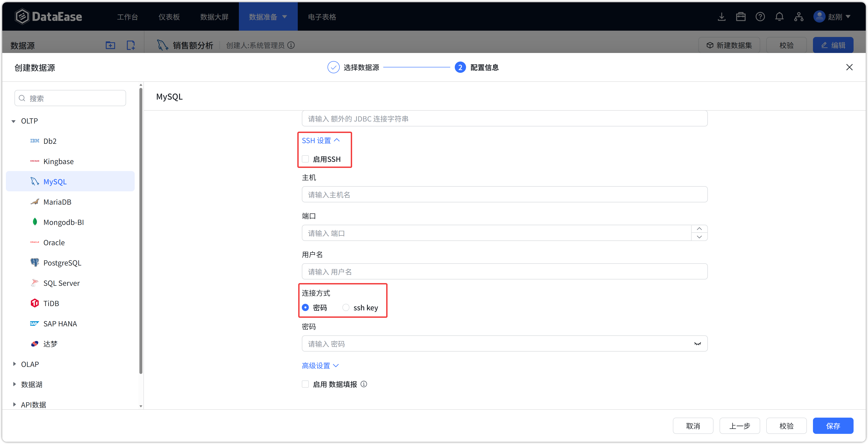868x444 pixels.
Task: Focus the 搜索 search field
Action: (x=70, y=98)
